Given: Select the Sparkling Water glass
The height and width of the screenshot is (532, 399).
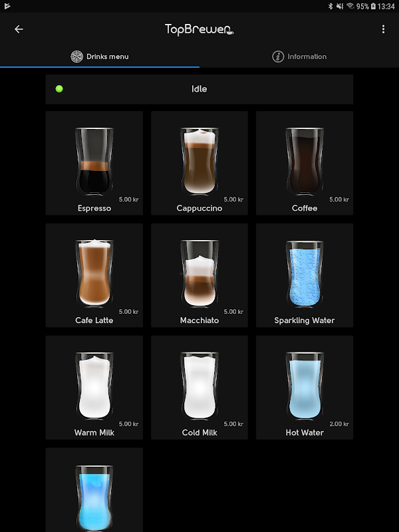Looking at the screenshot, I should 305,274.
